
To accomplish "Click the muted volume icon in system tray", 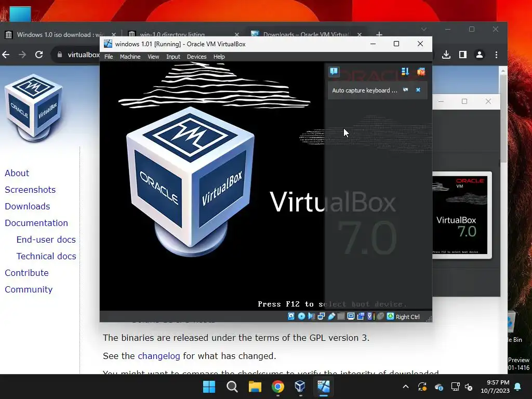I will coord(469,387).
